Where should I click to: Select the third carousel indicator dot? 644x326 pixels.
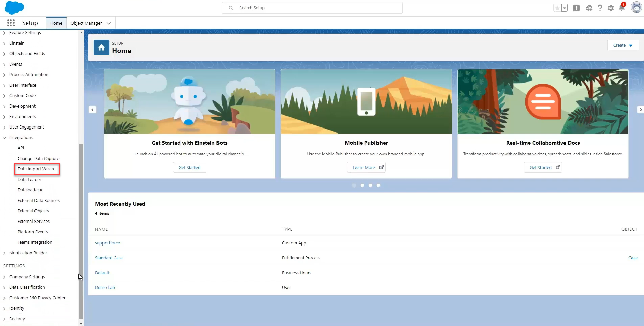pyautogui.click(x=370, y=185)
